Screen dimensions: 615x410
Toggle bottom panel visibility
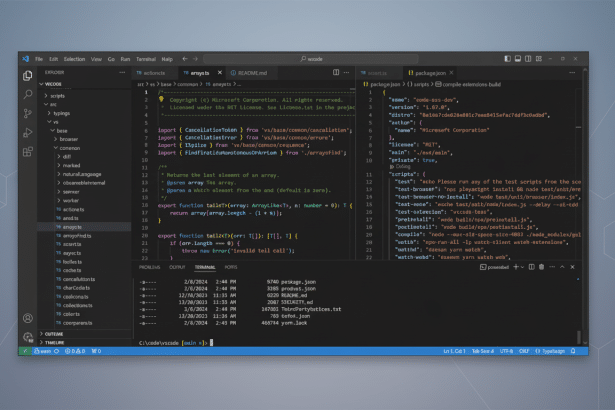(x=518, y=59)
